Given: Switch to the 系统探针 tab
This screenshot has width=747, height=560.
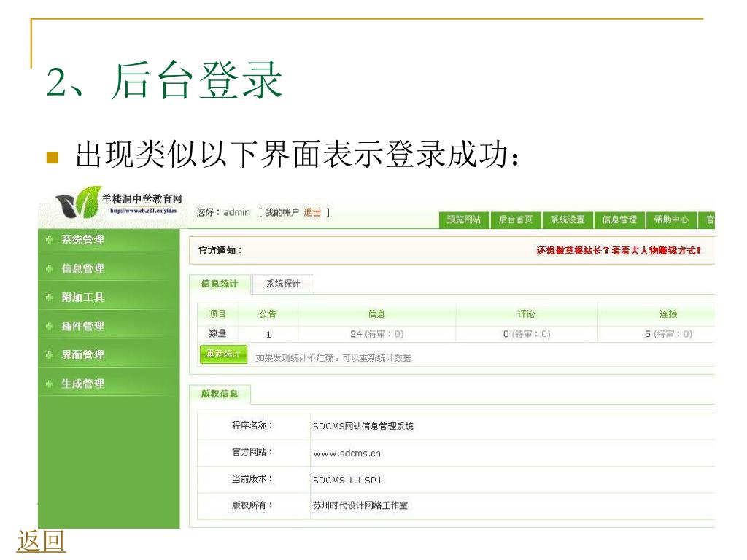Looking at the screenshot, I should pyautogui.click(x=282, y=284).
